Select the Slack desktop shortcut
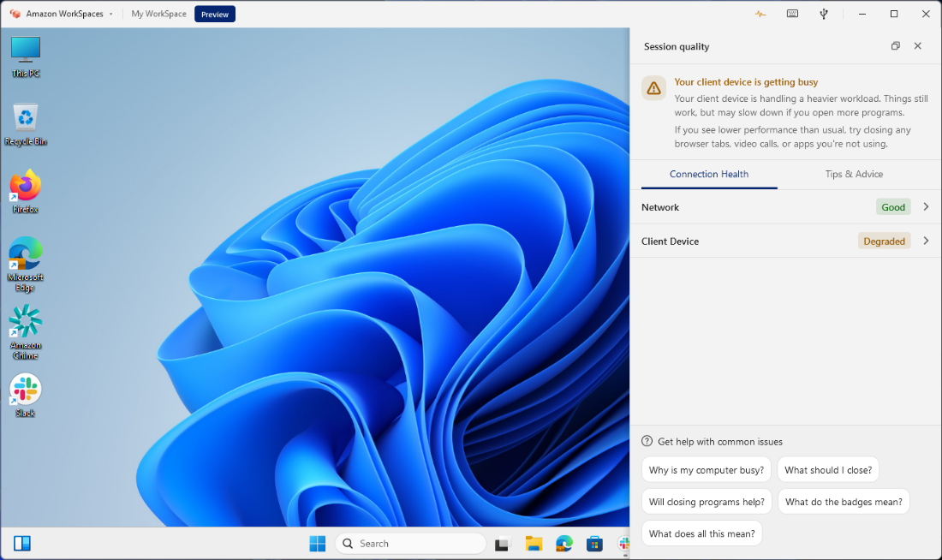 (x=25, y=396)
